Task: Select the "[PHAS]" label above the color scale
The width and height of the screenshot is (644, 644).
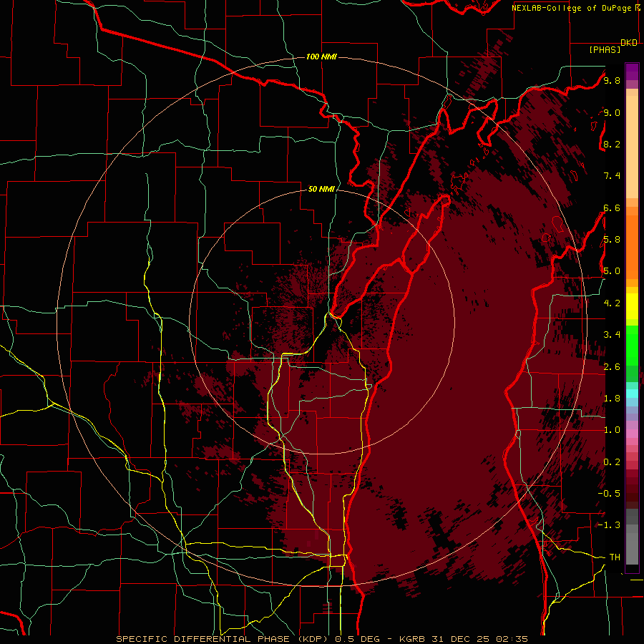Action: click(605, 50)
